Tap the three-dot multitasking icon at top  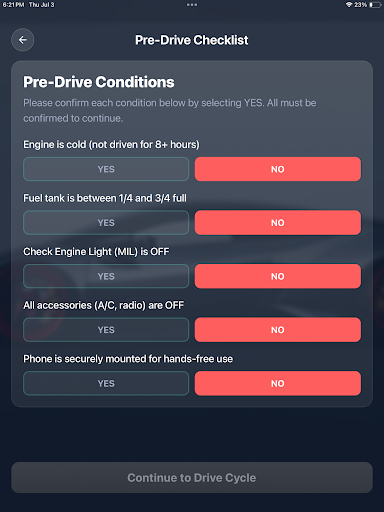(192, 5)
